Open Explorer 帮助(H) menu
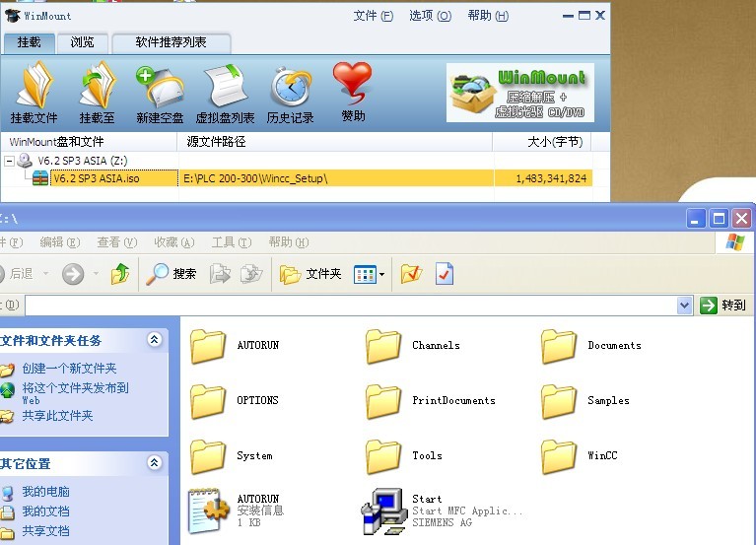The height and width of the screenshot is (545, 756). click(289, 242)
